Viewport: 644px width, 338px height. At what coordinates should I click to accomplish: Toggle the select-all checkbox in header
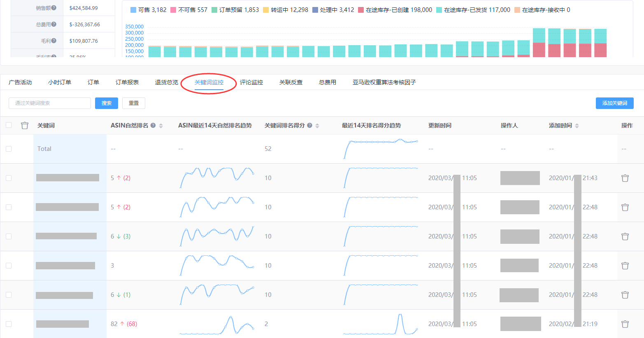(9, 125)
